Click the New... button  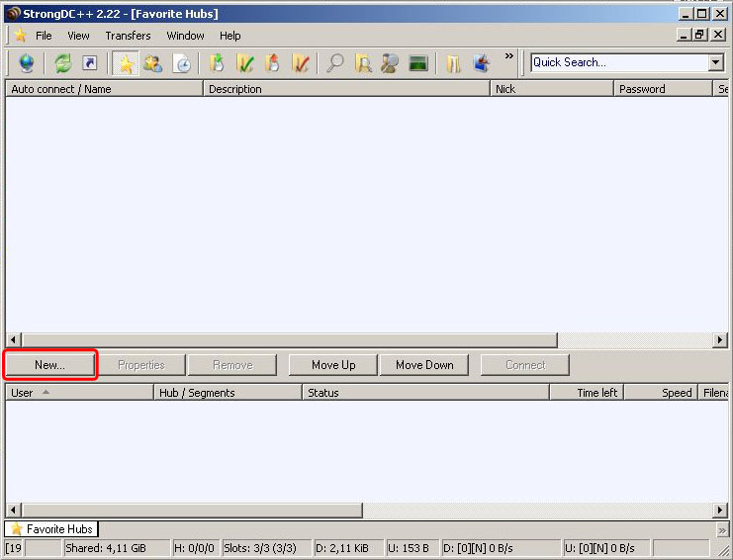50,365
